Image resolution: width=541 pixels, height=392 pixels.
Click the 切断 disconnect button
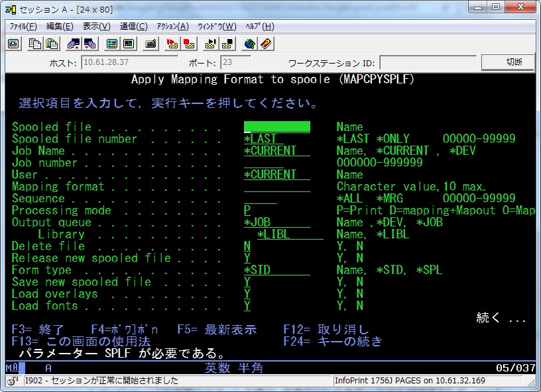point(507,62)
